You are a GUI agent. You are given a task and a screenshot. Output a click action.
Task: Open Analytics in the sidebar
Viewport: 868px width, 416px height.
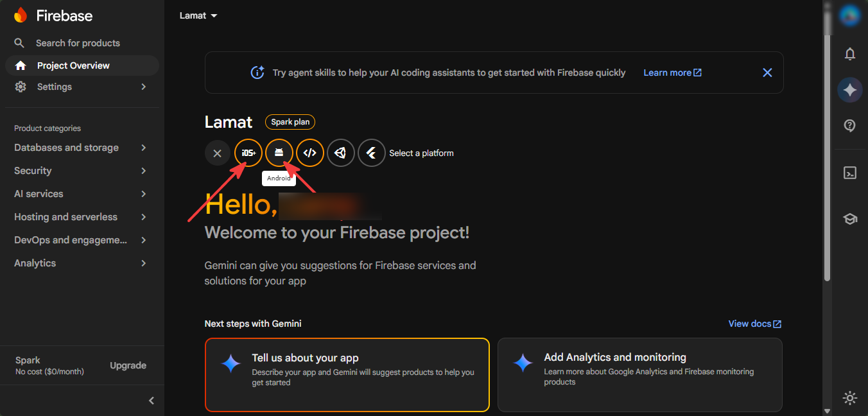82,263
